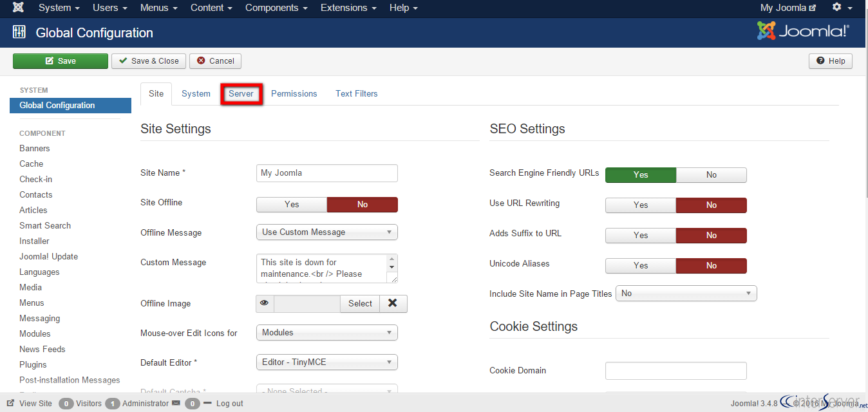Set Search Engine Friendly URLs to No
The width and height of the screenshot is (868, 412).
tap(712, 175)
